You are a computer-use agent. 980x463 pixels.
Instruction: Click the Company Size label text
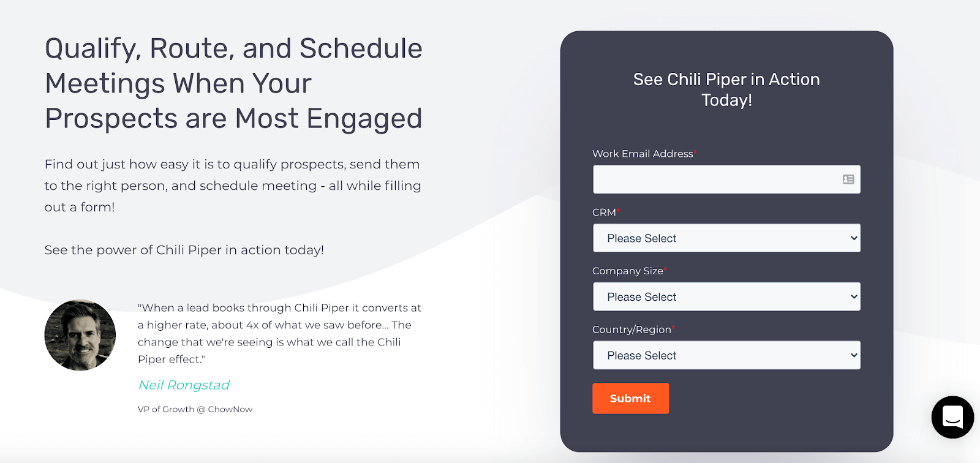pyautogui.click(x=627, y=271)
